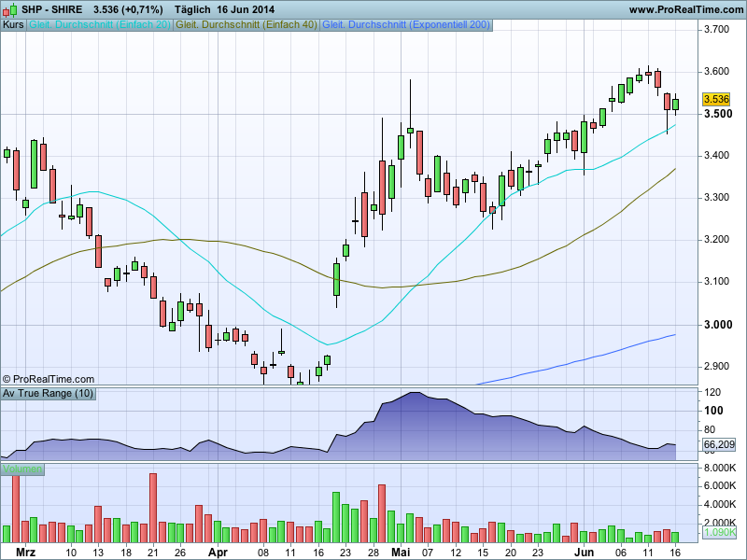
Task: Open Gleit. Durchschnitt (Einfach 40) label
Action: coord(247,25)
